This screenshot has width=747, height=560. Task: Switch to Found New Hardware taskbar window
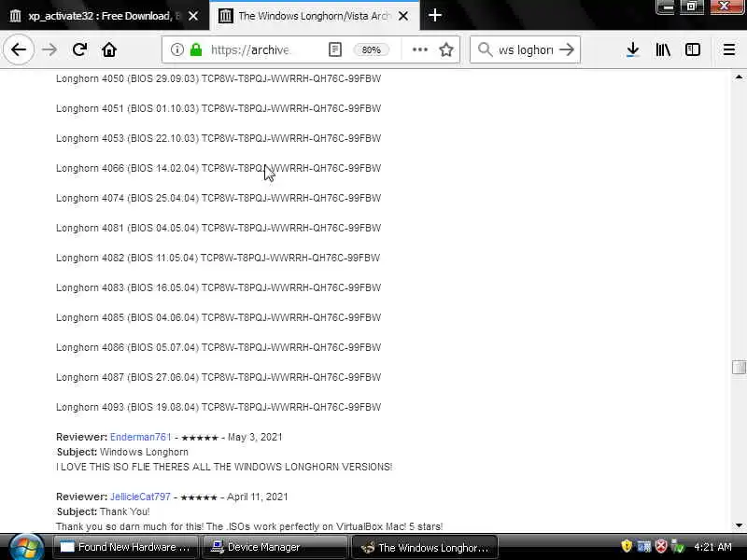pyautogui.click(x=126, y=547)
